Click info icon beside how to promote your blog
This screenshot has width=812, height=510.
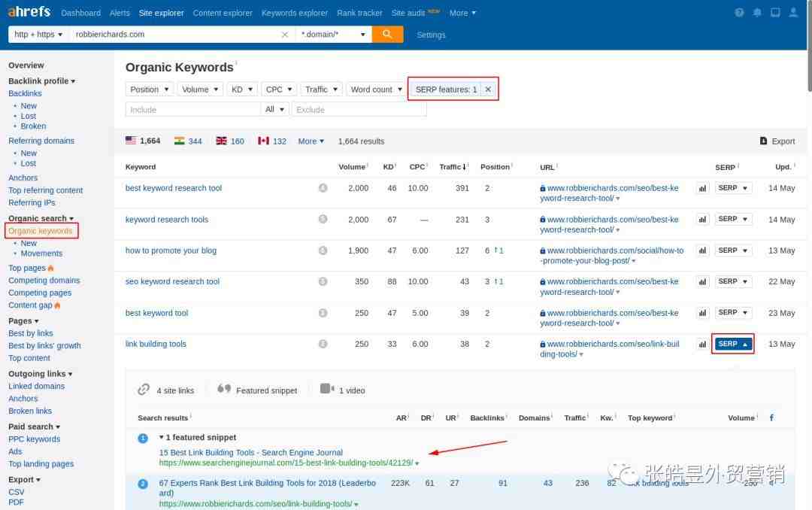point(323,250)
